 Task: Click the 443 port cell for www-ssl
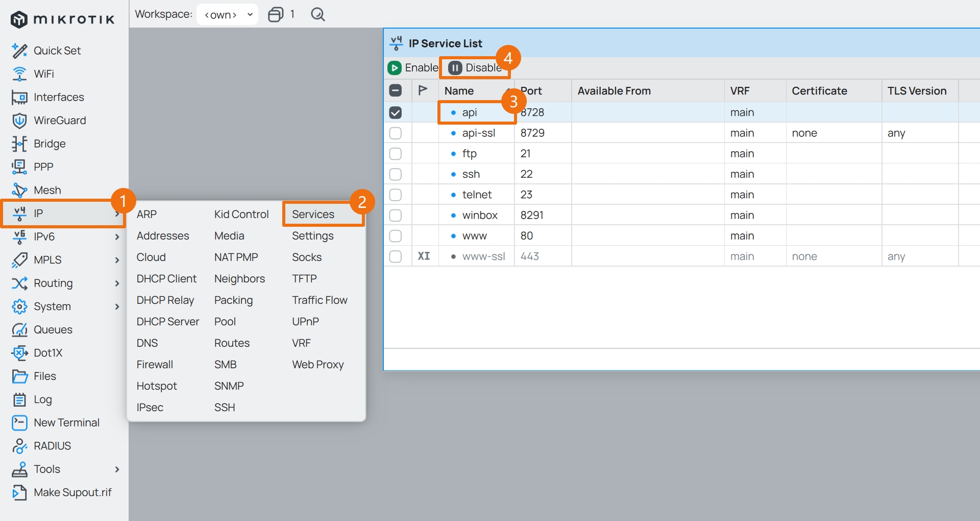click(x=543, y=256)
